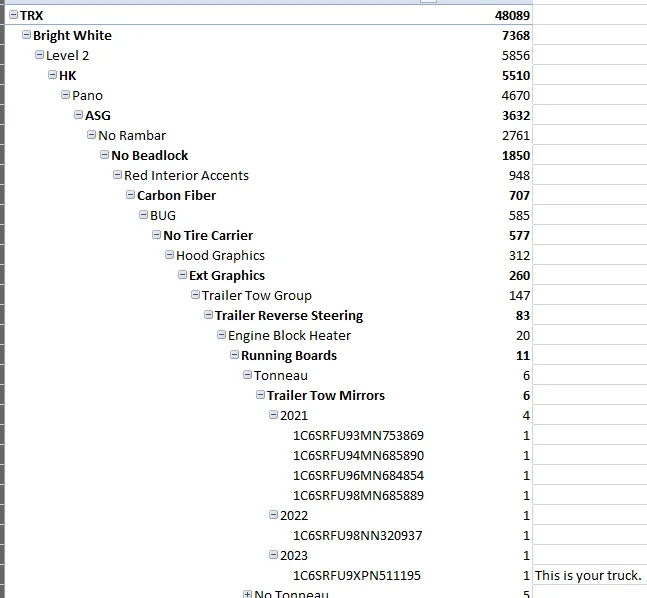The width and height of the screenshot is (647, 598).
Task: Select the Hood Graphics label
Action: pos(220,255)
